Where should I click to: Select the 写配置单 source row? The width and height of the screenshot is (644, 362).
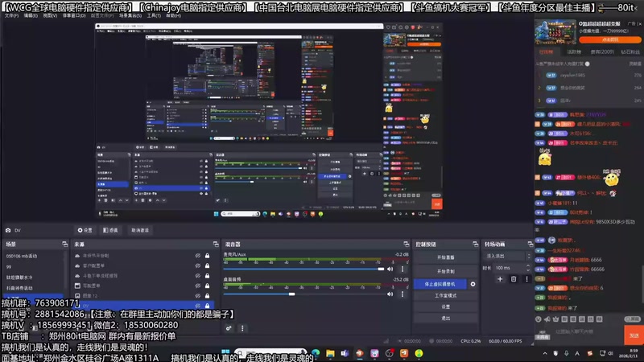click(142, 286)
